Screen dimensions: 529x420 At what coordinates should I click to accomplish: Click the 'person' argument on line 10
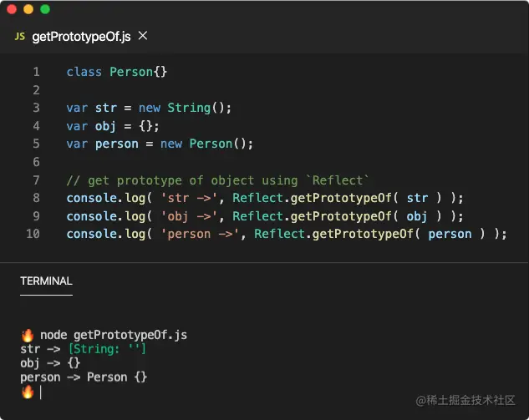point(450,235)
